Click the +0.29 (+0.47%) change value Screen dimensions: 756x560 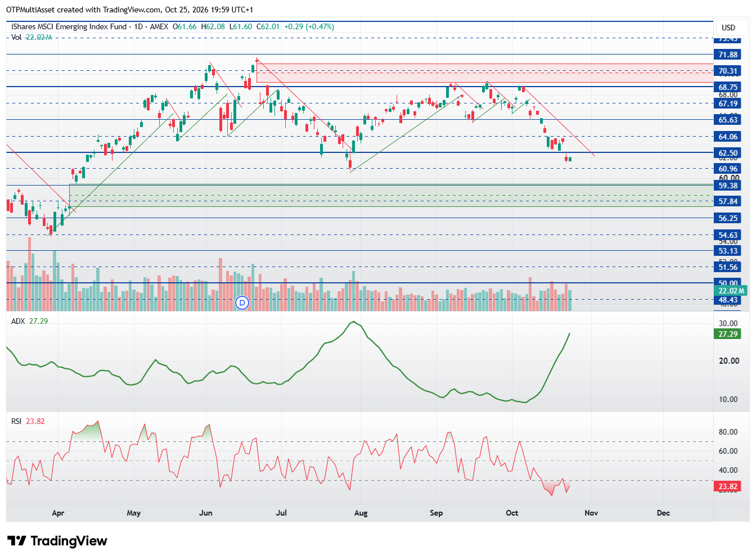click(309, 26)
